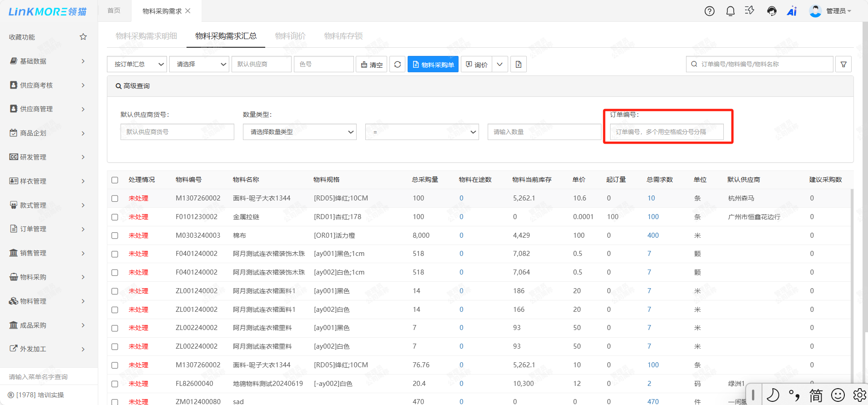Toggle the select-all header checkbox
Screen dimensions: 868x405
coord(115,180)
